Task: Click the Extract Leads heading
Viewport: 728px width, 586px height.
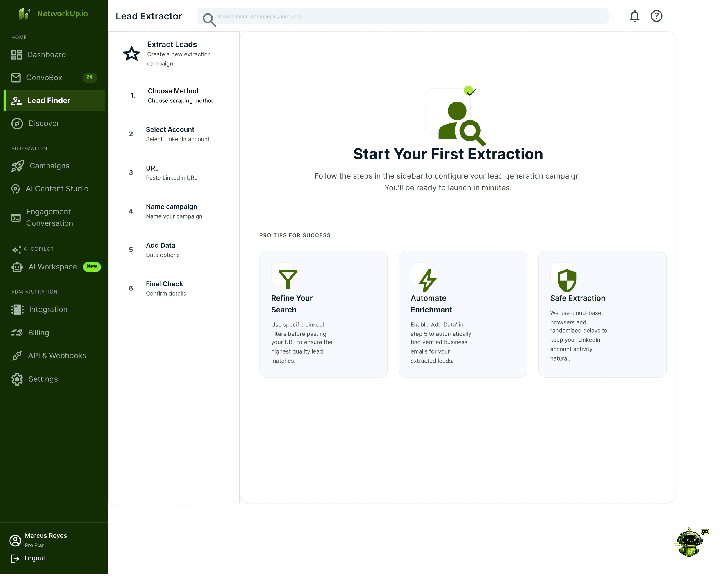Action: 172,44
